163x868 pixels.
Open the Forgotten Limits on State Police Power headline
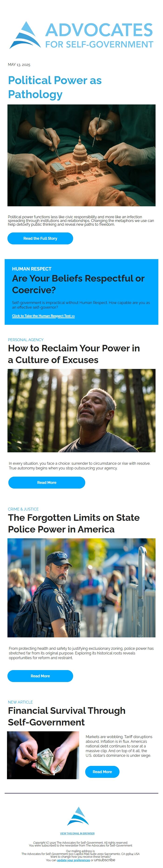point(74,523)
